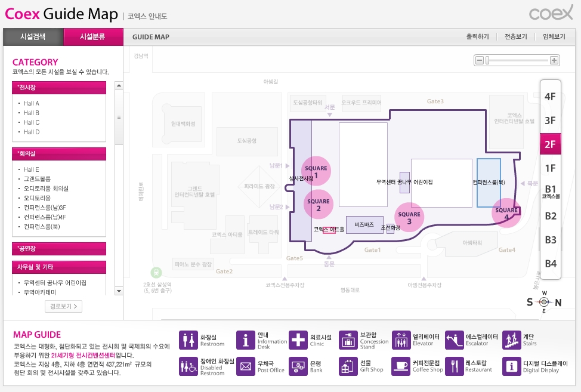Choose Hall C from the category list
This screenshot has height=392, width=581.
coord(32,123)
